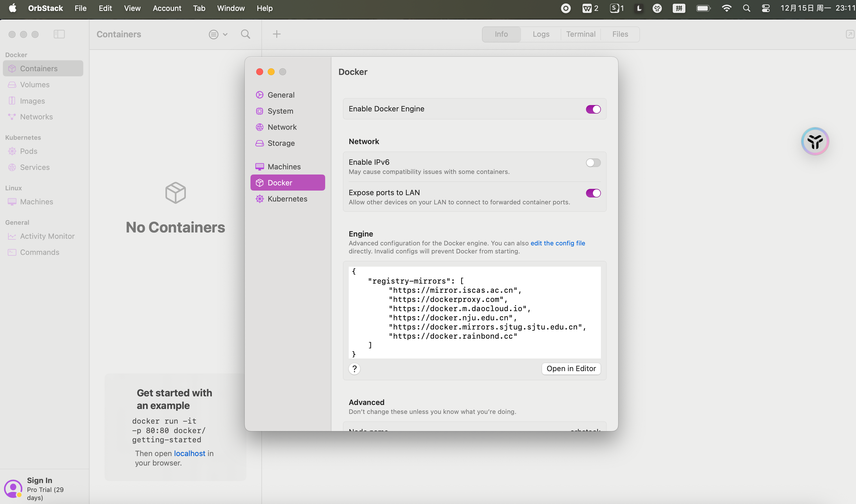The height and width of the screenshot is (504, 856).
Task: Click the Pods sidebar icon
Action: (12, 151)
